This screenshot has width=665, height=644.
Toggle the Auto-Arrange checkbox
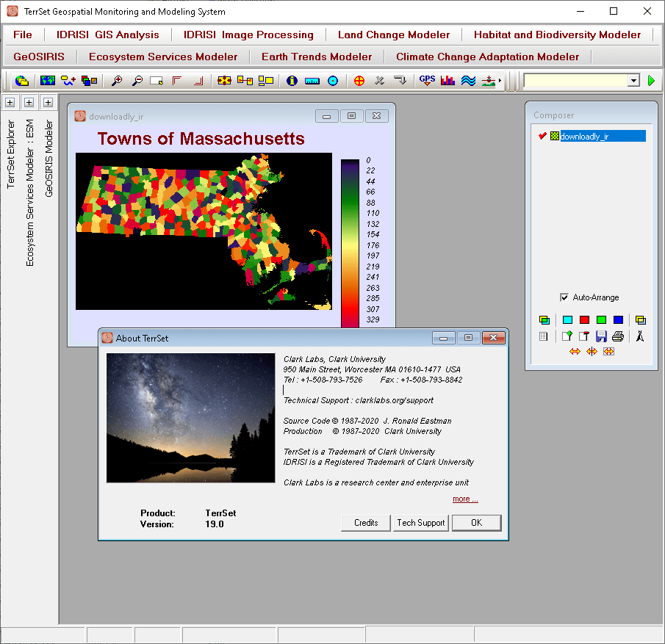(564, 297)
